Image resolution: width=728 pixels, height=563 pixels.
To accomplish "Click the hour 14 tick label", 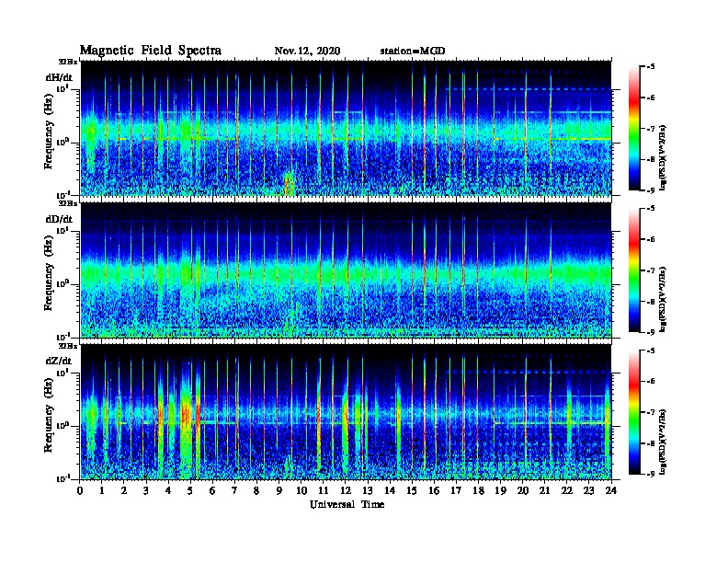I will [390, 491].
